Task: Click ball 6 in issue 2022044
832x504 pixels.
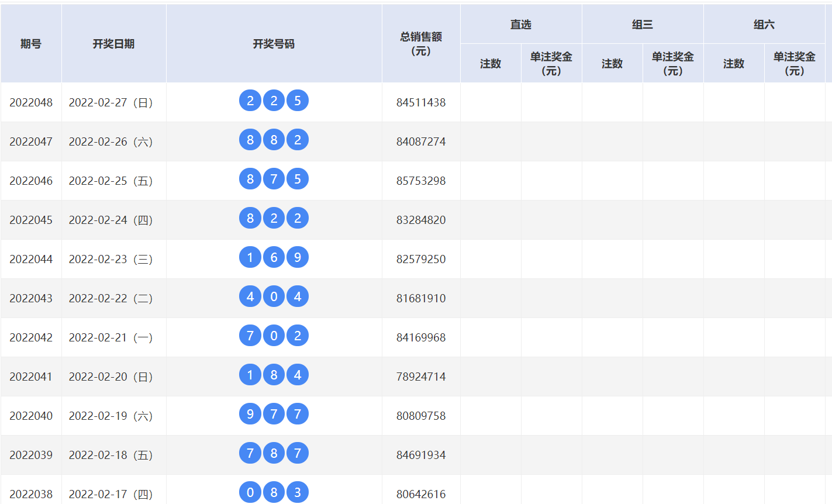Action: [x=274, y=257]
